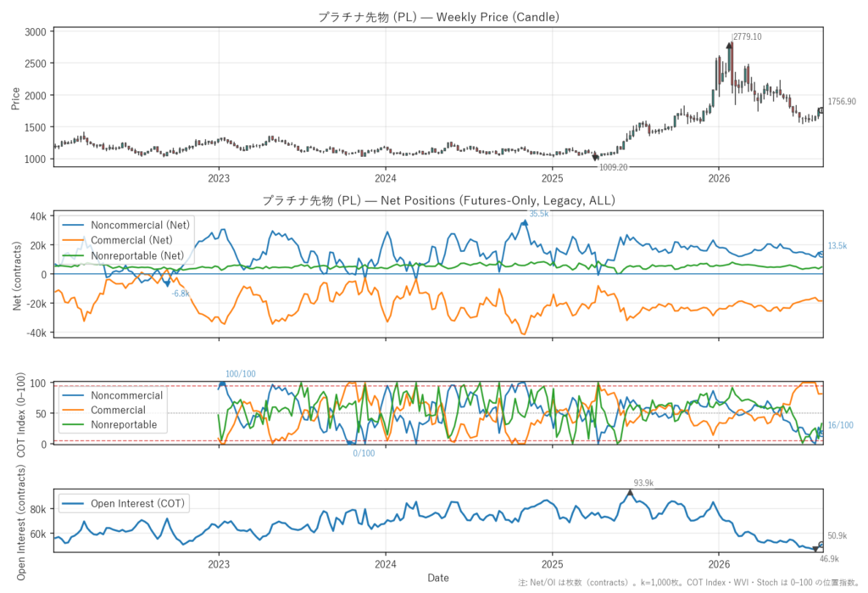Click the blue line swatch for Noncommercial (Net)
The height and width of the screenshot is (593, 868).
(x=73, y=225)
